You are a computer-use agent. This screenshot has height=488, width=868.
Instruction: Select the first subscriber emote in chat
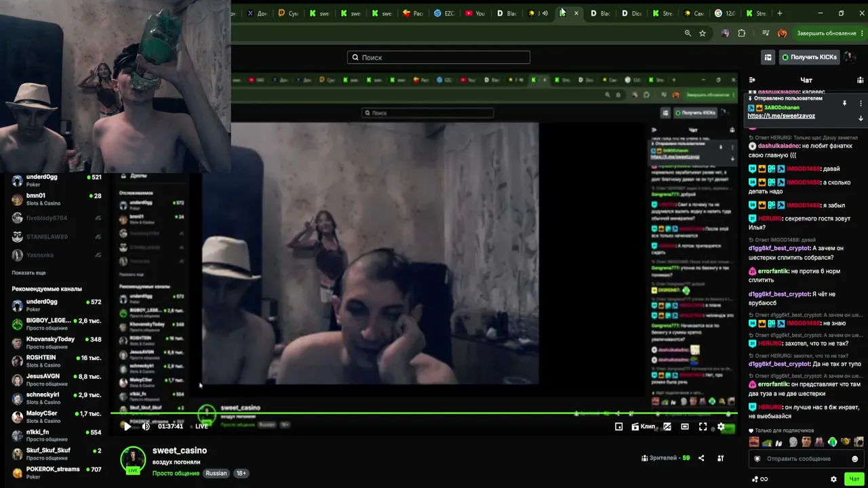click(754, 442)
